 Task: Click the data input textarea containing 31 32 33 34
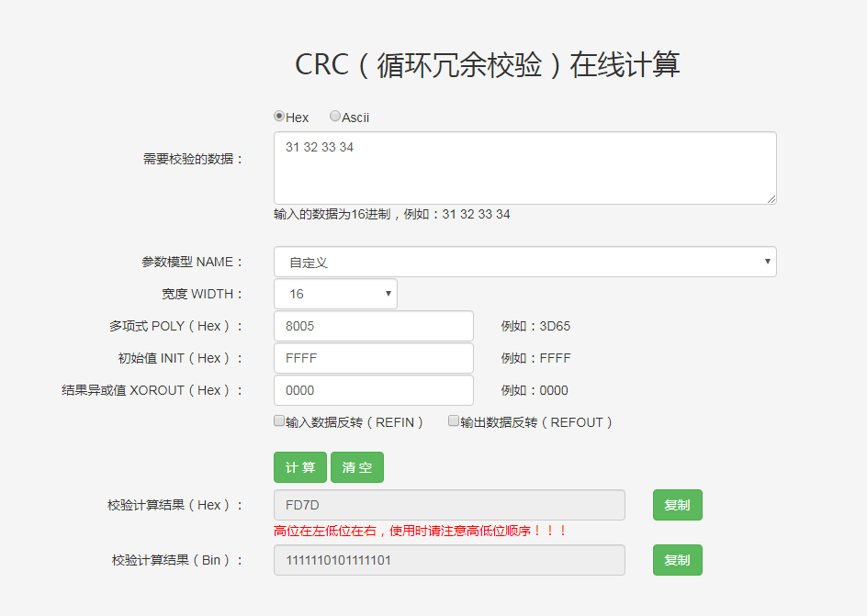point(524,168)
